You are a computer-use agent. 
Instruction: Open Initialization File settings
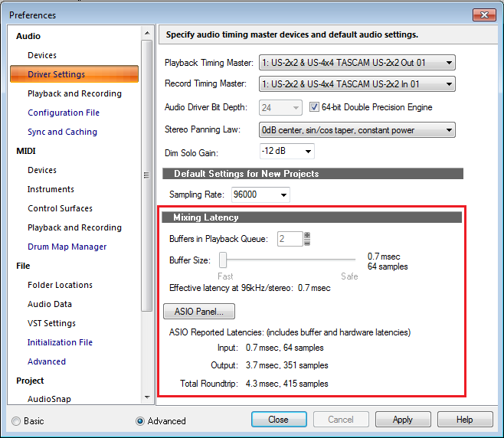click(60, 342)
